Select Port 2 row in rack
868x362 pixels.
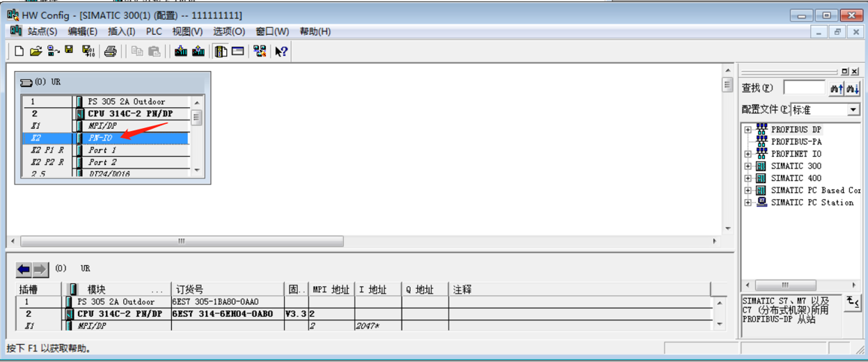pyautogui.click(x=106, y=162)
